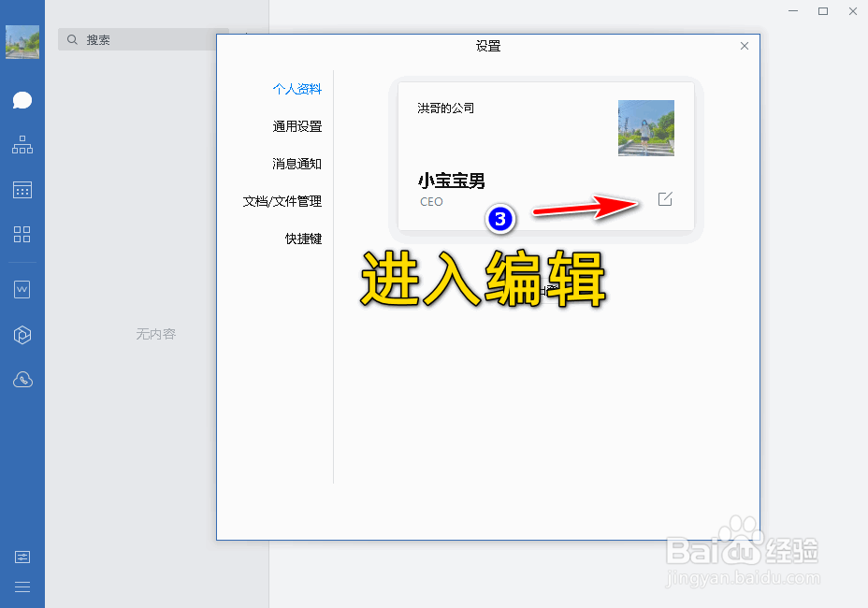
Task: Click the 3D box application icon
Action: click(x=22, y=334)
